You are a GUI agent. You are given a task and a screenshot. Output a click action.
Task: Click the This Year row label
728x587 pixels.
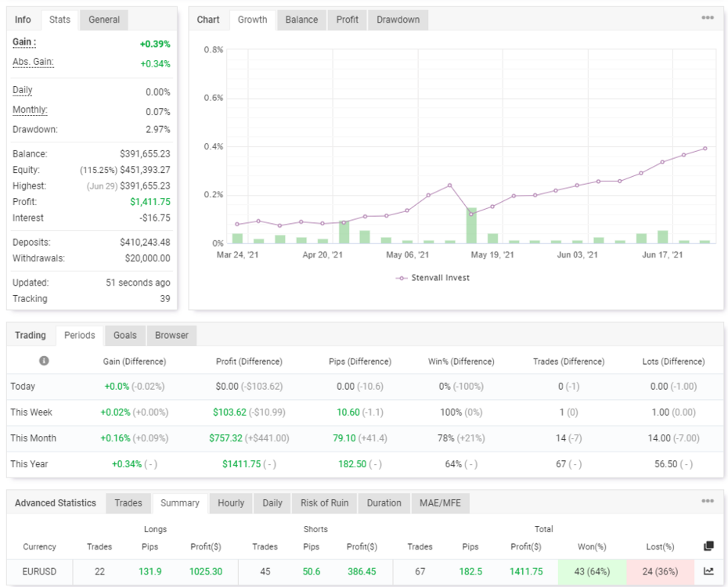pyautogui.click(x=29, y=464)
